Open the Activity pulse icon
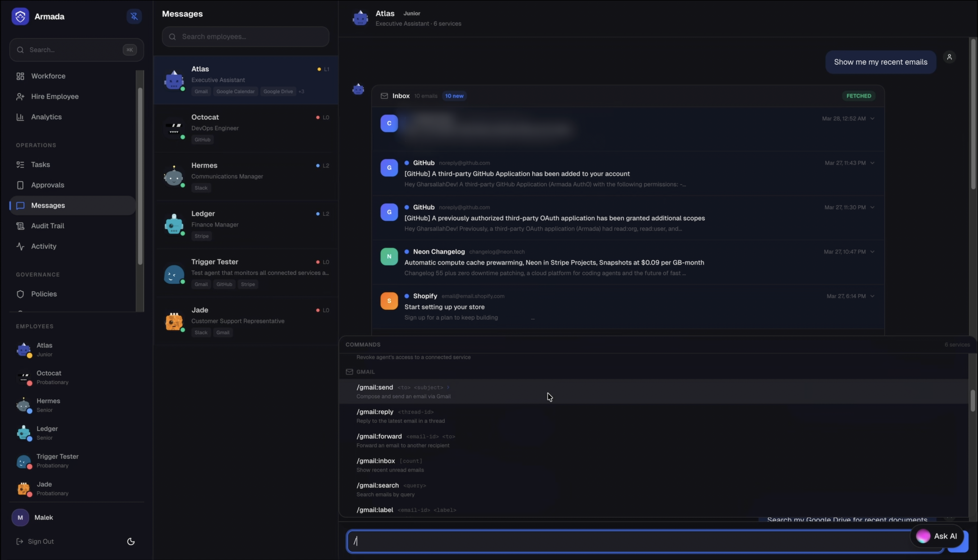This screenshot has width=978, height=560. [20, 246]
